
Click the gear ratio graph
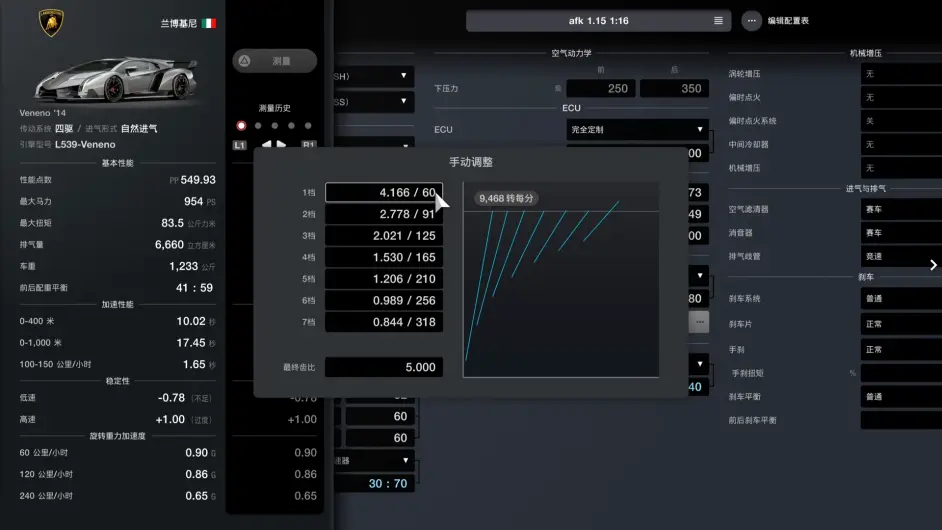[561, 280]
